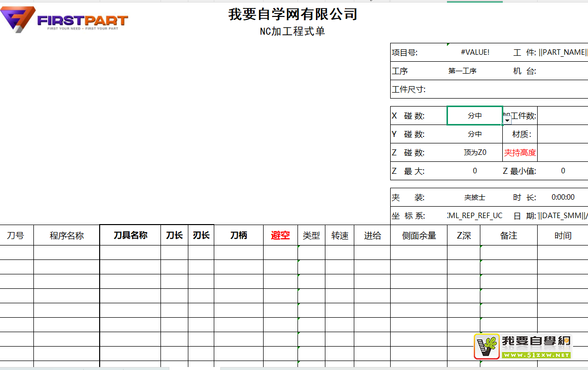This screenshot has height=370, width=588.
Task: Click the FirstPart company logo
Action: (65, 20)
